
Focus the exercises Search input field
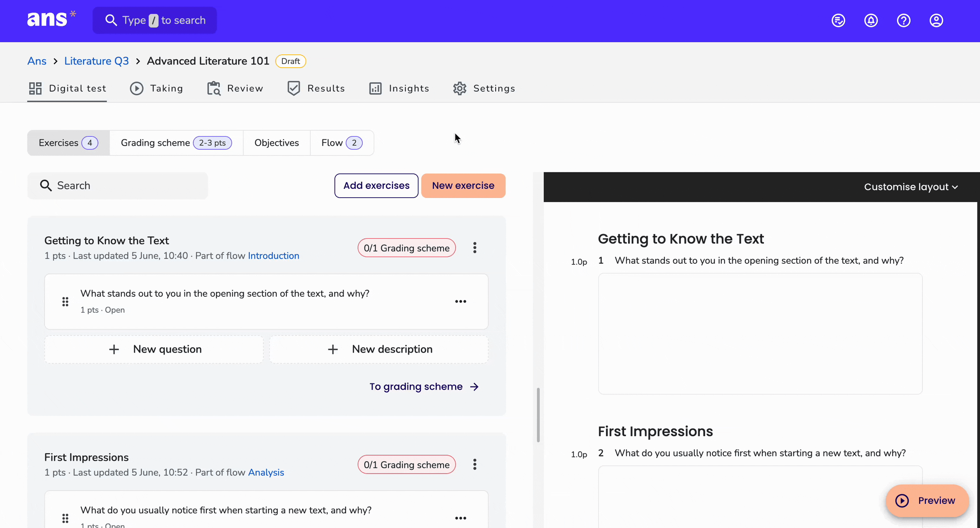118,186
